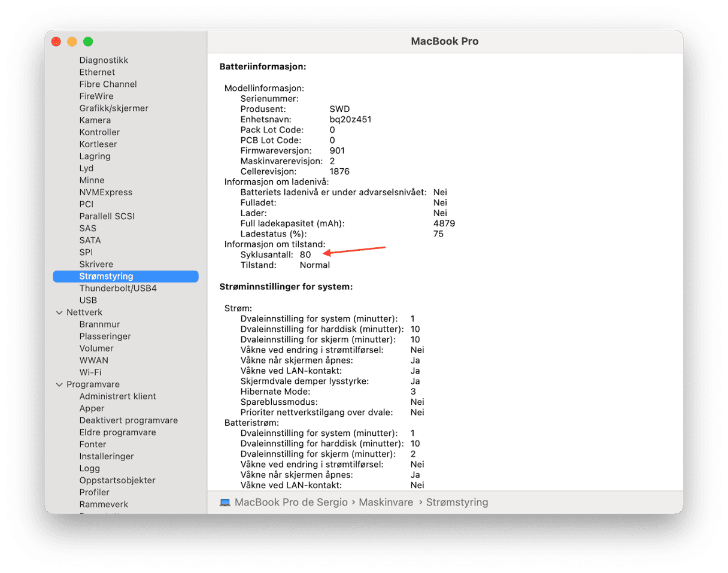The width and height of the screenshot is (728, 573).
Task: Click the green zoom window button
Action: pyautogui.click(x=88, y=42)
